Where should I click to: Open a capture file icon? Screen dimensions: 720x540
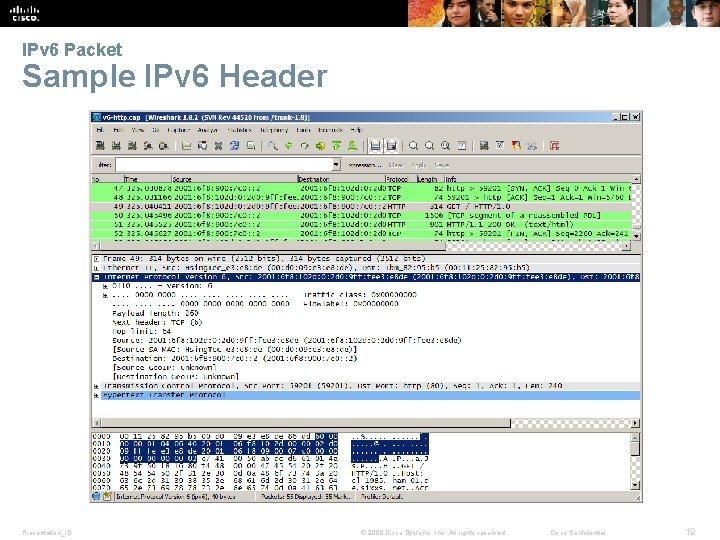pyautogui.click(x=186, y=146)
